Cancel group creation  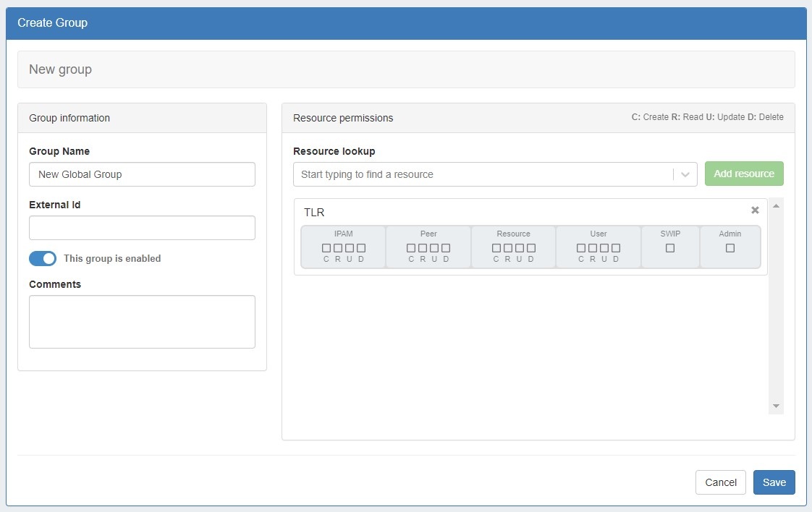pyautogui.click(x=720, y=482)
